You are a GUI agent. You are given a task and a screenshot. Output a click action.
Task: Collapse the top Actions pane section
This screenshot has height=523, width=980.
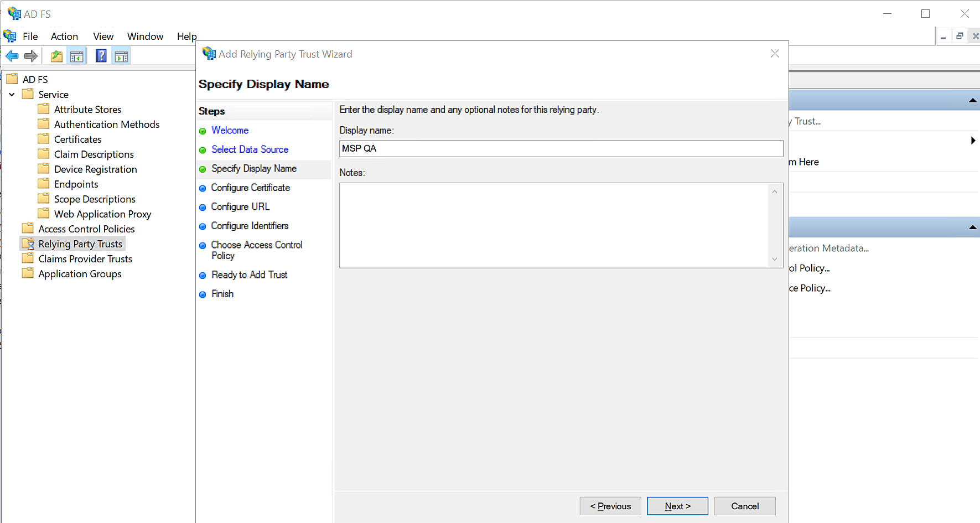pos(972,101)
